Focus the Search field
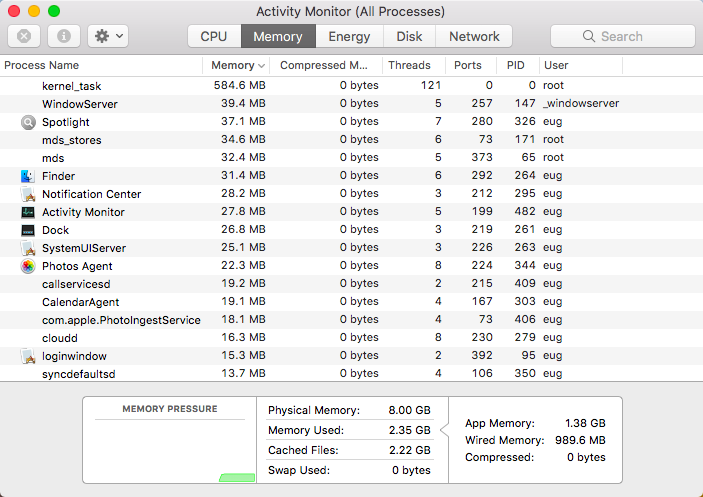The width and height of the screenshot is (703, 497). (622, 36)
